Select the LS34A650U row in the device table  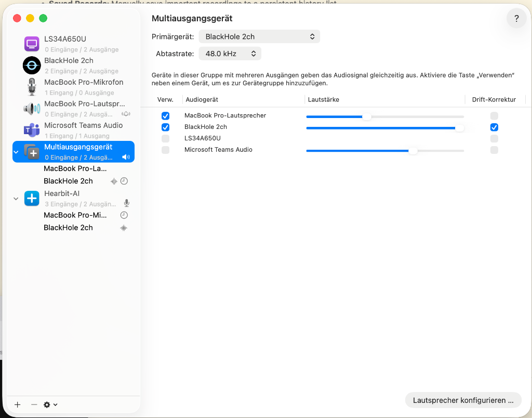pos(203,138)
